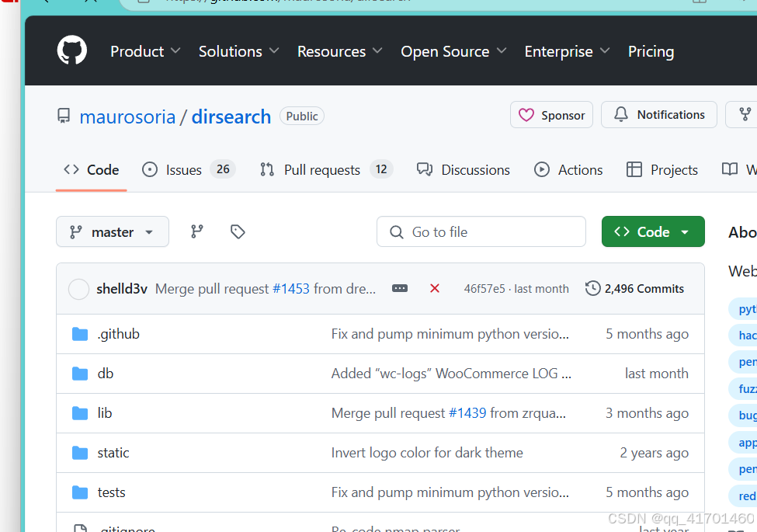Open pull request #1439 link
This screenshot has height=532, width=757.
pos(467,413)
